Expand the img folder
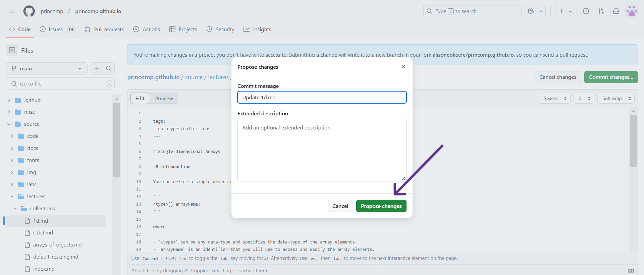Viewport: 644px width, 275px height. [x=12, y=172]
